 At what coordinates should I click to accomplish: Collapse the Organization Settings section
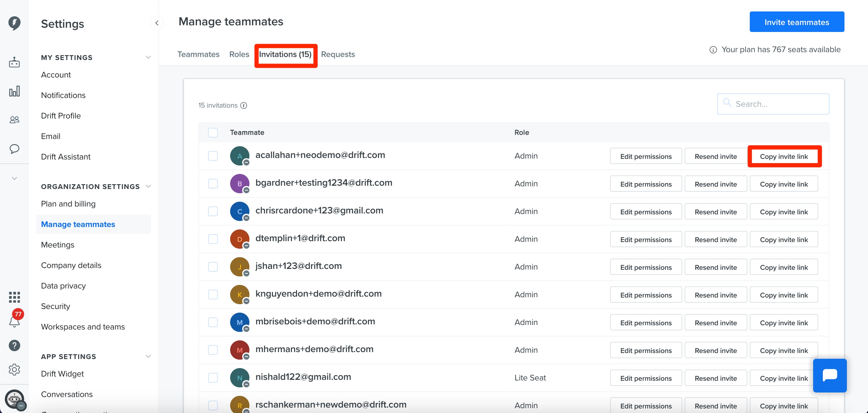click(x=148, y=186)
